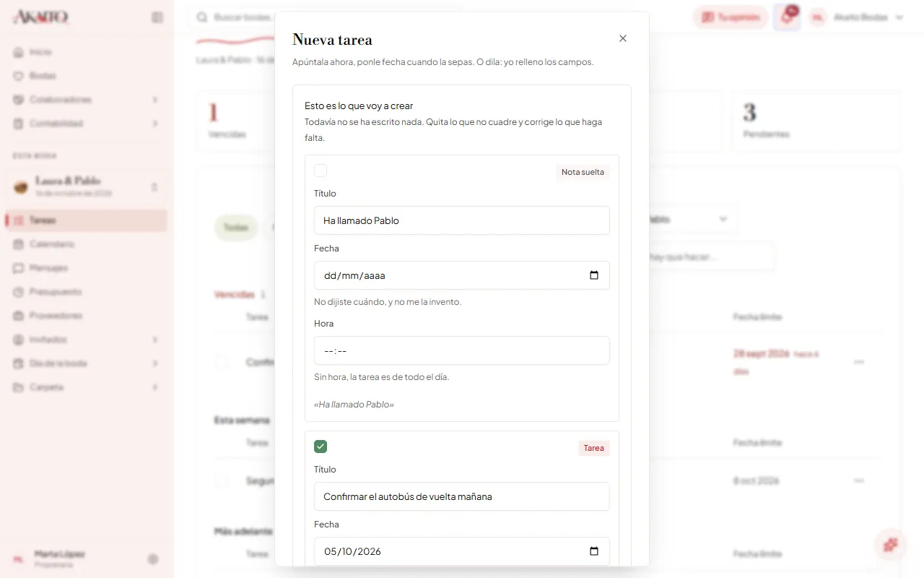Uncheck the 'Confirmar el autobús' task checkbox
The image size is (924, 578).
(321, 447)
